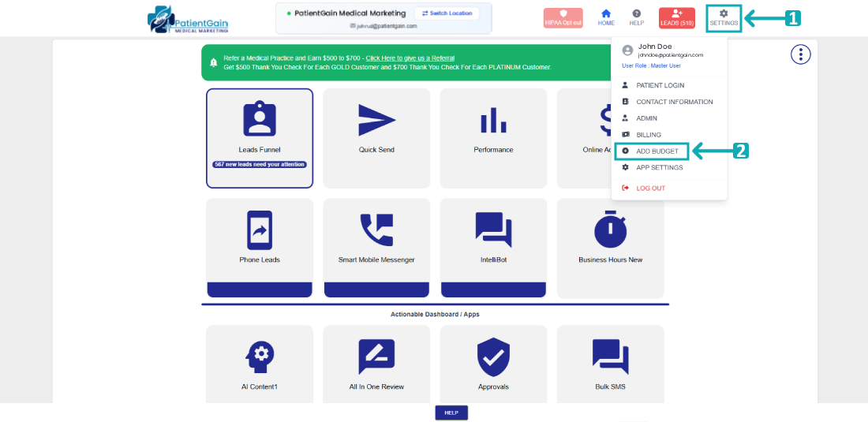This screenshot has width=868, height=422.
Task: Open the three-dot more options menu
Action: [800, 54]
